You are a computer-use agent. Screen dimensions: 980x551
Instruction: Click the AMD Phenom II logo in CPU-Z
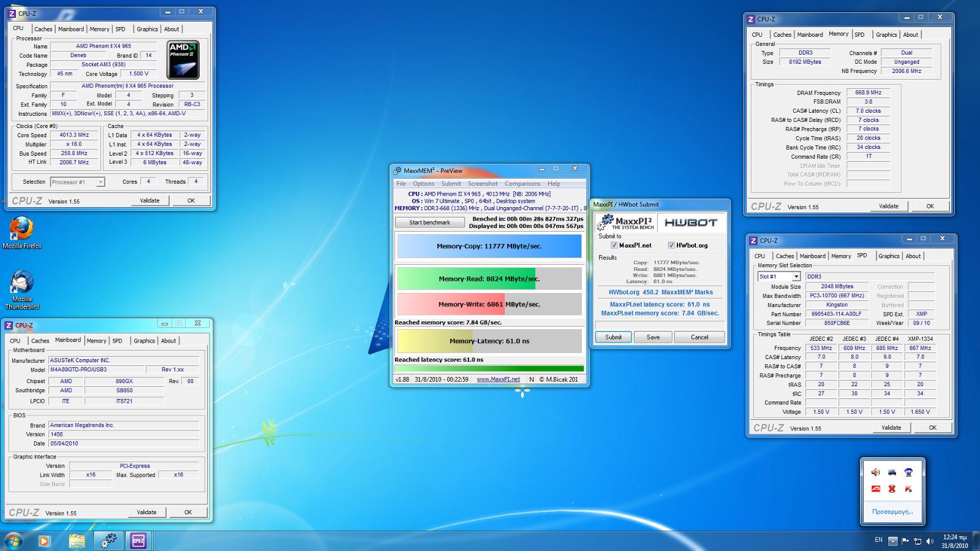pos(183,59)
